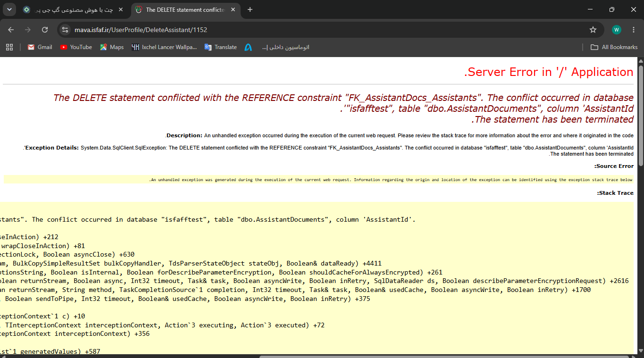Image resolution: width=644 pixels, height=358 pixels.
Task: Close the DELETE statement error tab
Action: pyautogui.click(x=233, y=9)
